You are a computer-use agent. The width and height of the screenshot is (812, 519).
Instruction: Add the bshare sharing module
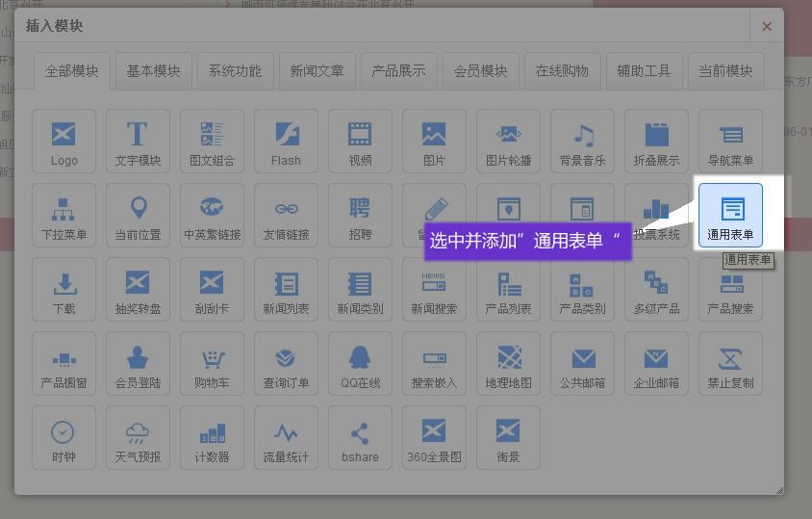click(360, 437)
